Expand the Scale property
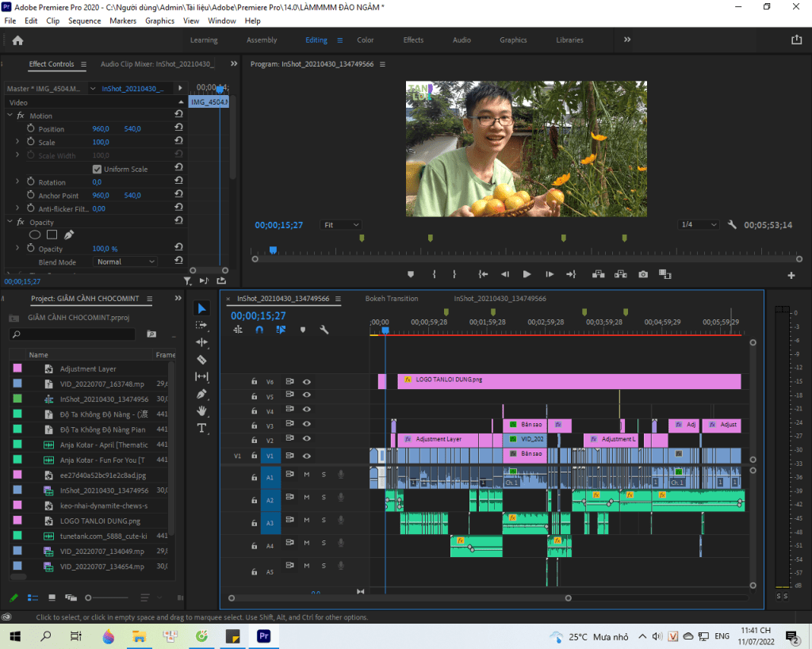 (x=17, y=142)
